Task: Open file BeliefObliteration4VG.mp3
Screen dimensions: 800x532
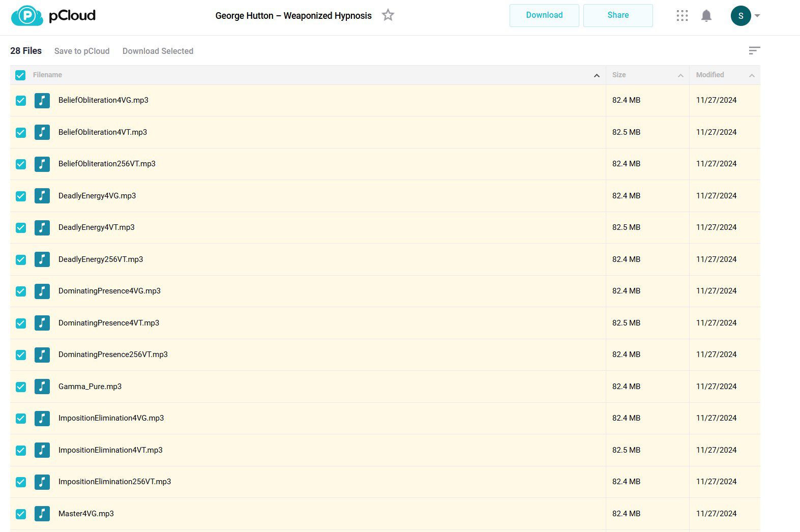Action: (103, 100)
